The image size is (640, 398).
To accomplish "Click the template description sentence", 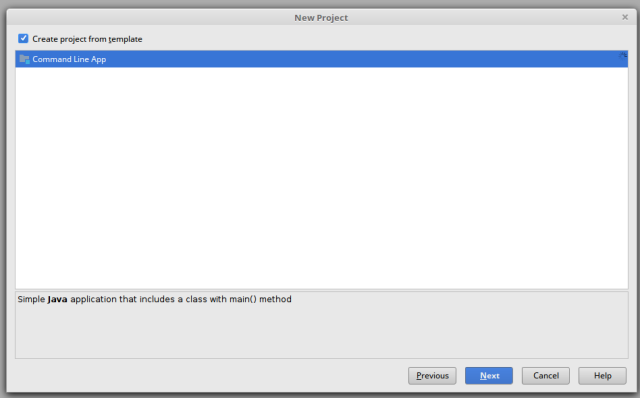I will (154, 299).
